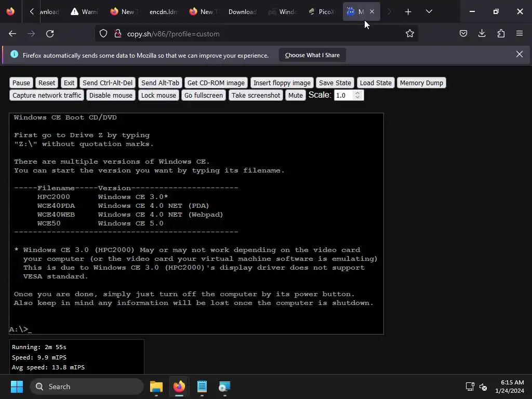Click the Take screenshot button
The image size is (532, 399).
(x=256, y=96)
